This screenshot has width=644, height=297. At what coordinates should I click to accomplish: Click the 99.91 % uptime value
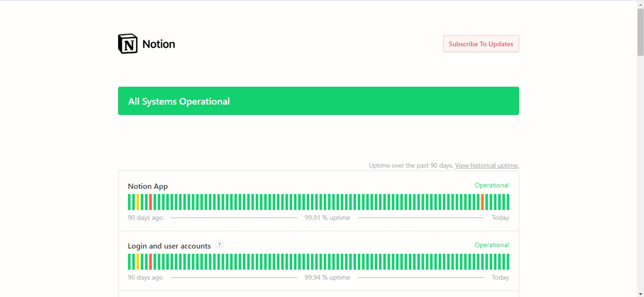pos(327,218)
